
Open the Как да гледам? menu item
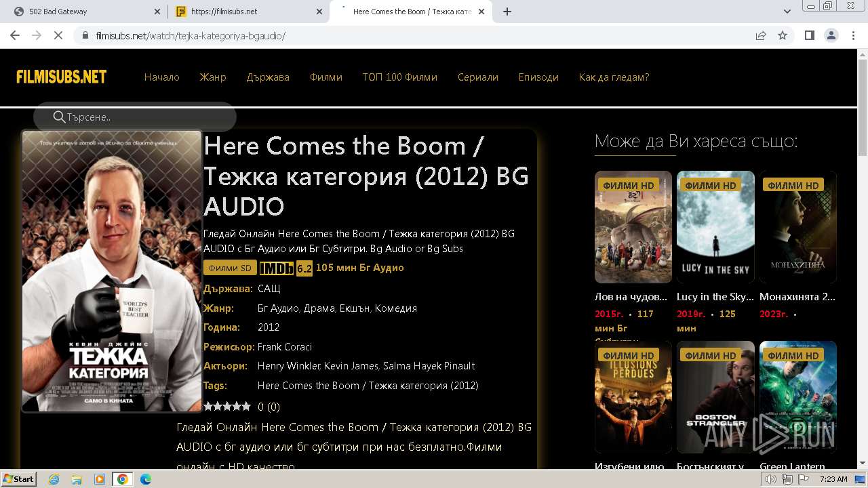point(614,77)
